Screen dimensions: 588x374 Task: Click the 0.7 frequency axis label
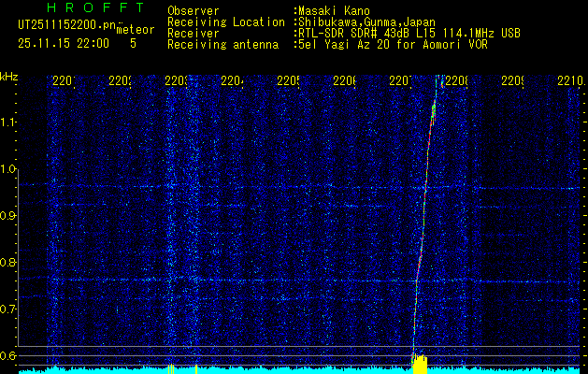[8, 309]
